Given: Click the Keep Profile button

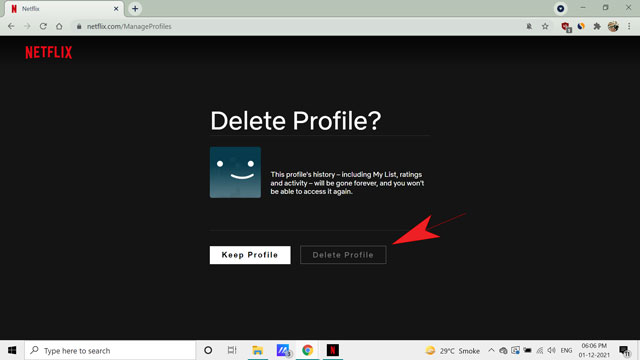Looking at the screenshot, I should 250,255.
